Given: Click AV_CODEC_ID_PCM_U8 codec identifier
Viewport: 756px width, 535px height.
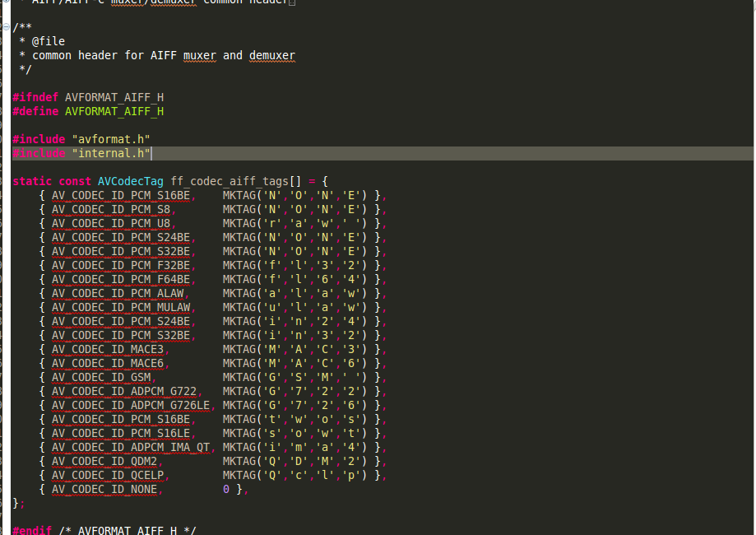Looking at the screenshot, I should (111, 223).
